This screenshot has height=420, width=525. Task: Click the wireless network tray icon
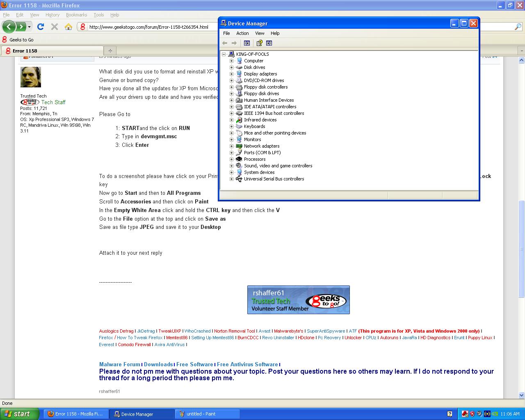(487, 414)
